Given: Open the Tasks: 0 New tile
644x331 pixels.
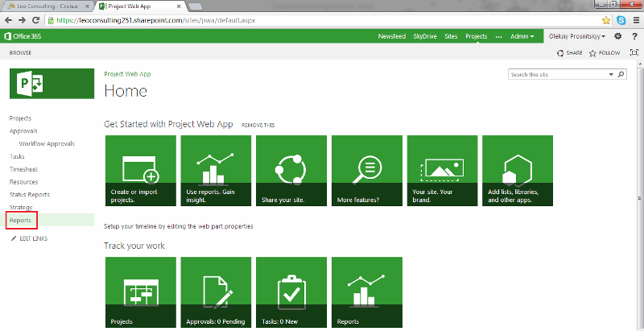Looking at the screenshot, I should coord(291,292).
